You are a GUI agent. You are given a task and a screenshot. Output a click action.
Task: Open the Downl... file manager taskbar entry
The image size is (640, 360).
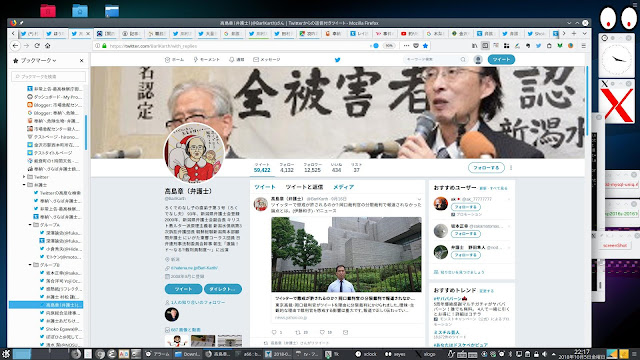click(187, 354)
